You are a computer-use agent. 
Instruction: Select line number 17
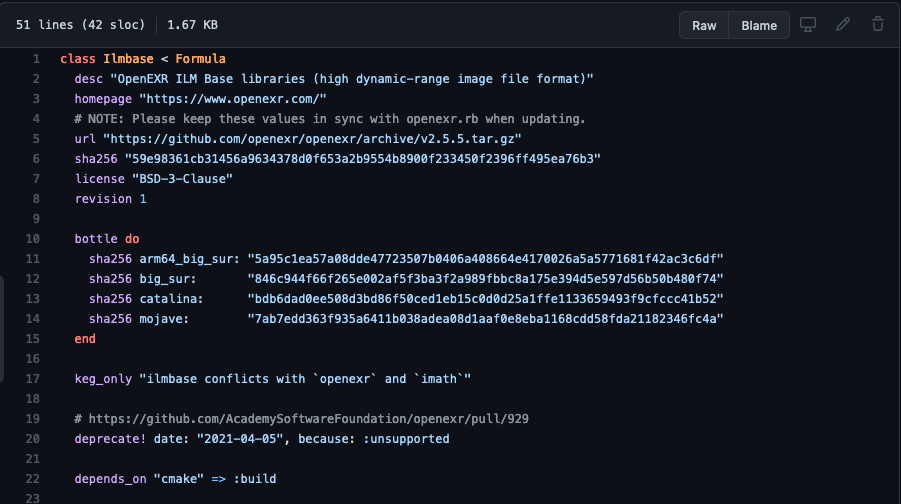click(33, 379)
